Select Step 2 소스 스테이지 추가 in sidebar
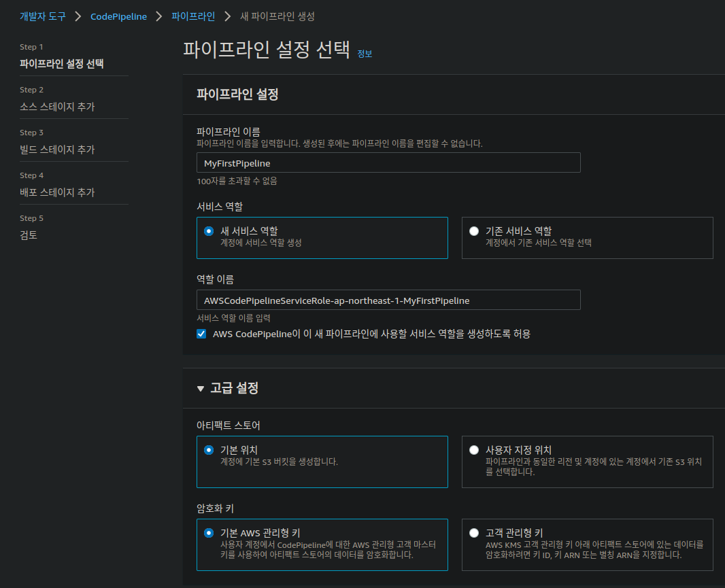725x588 pixels. (57, 107)
